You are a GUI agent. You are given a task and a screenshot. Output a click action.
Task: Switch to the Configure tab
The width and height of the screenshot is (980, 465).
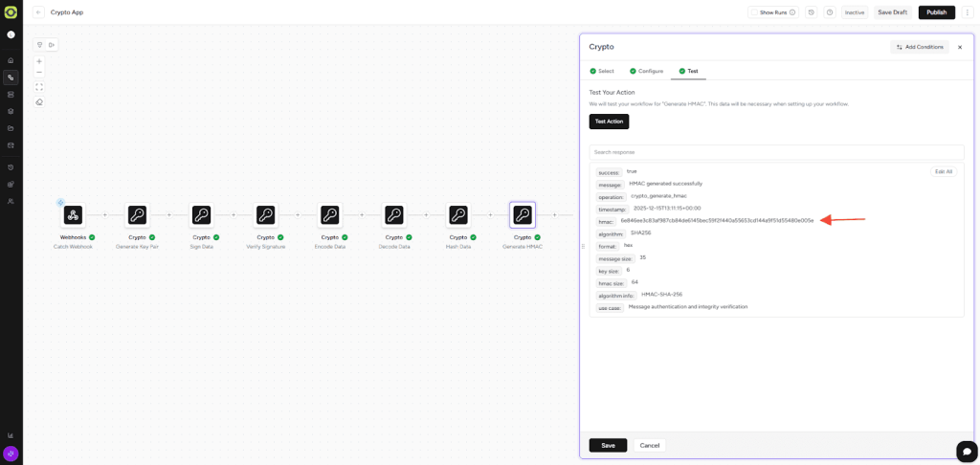pyautogui.click(x=646, y=71)
